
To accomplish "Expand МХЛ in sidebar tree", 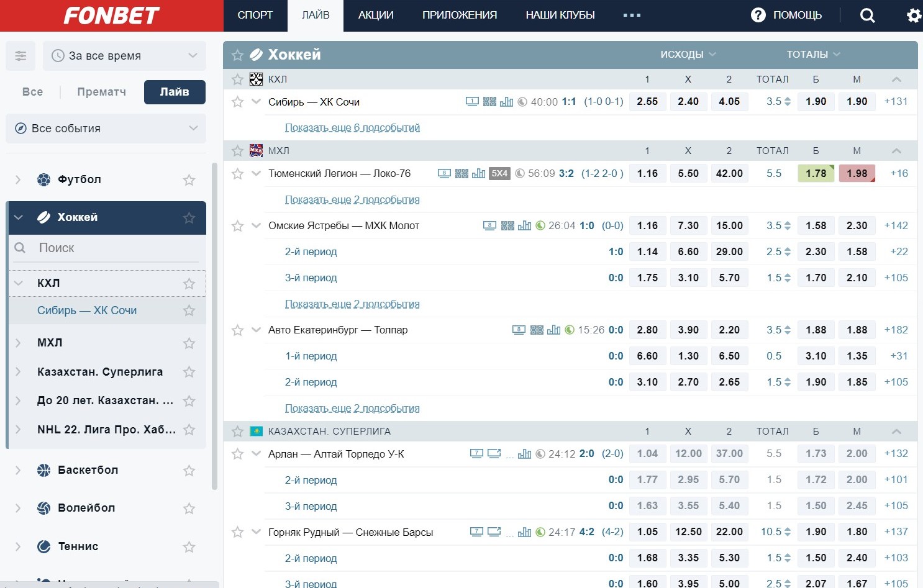I will 18,343.
